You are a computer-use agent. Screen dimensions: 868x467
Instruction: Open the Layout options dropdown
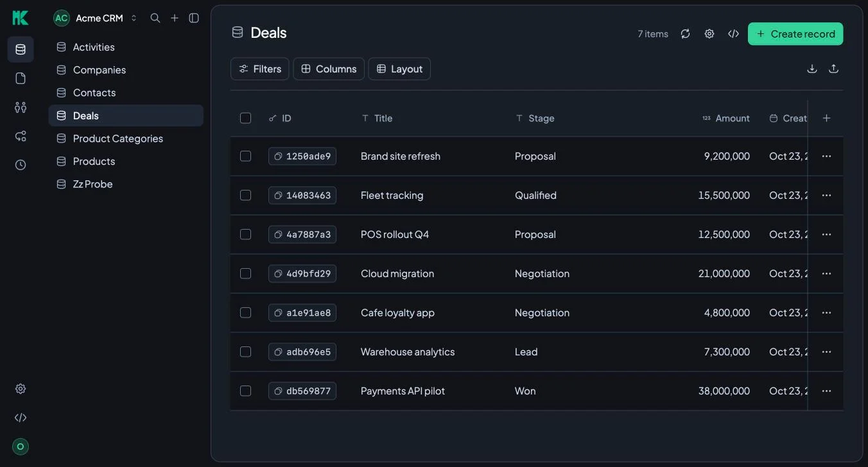pos(399,69)
